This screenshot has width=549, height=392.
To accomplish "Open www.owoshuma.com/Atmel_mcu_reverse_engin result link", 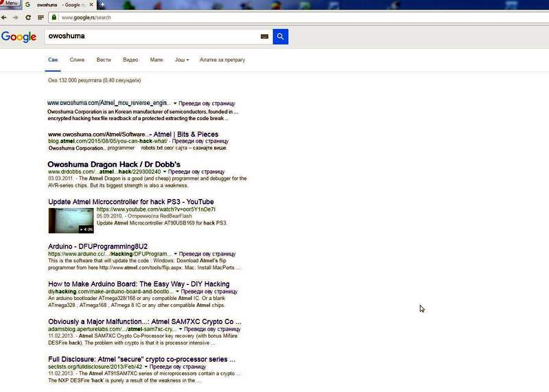I will 109,103.
